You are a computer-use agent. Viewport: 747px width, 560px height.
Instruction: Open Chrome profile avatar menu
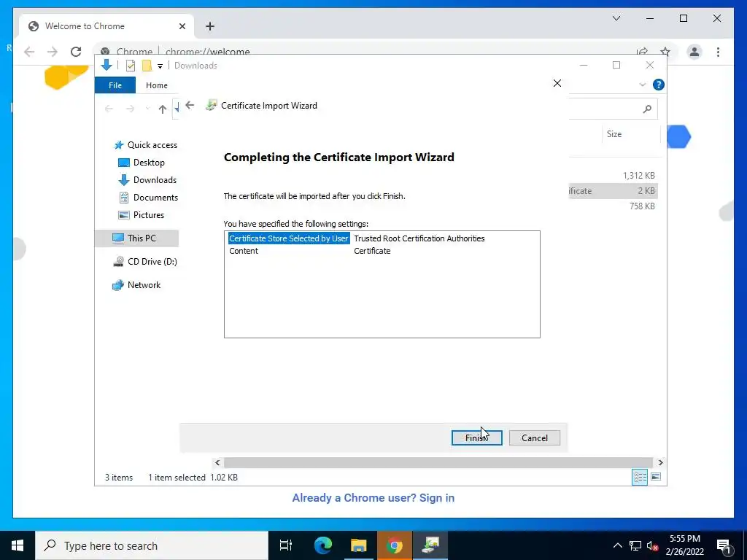point(694,52)
